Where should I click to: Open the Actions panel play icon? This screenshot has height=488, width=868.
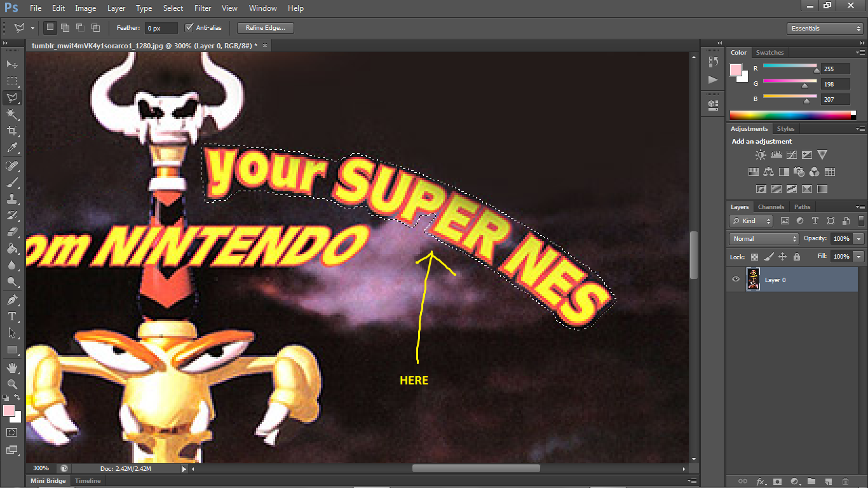coord(713,79)
